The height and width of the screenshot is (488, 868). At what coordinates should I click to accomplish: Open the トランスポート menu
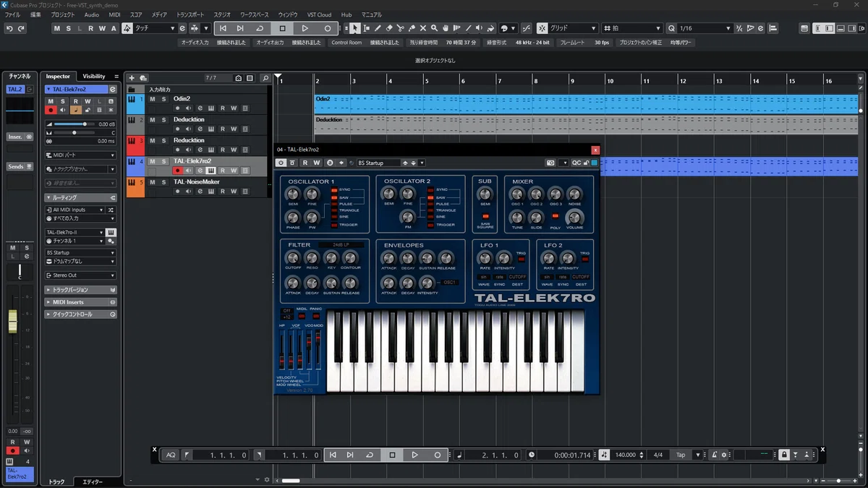pos(190,14)
